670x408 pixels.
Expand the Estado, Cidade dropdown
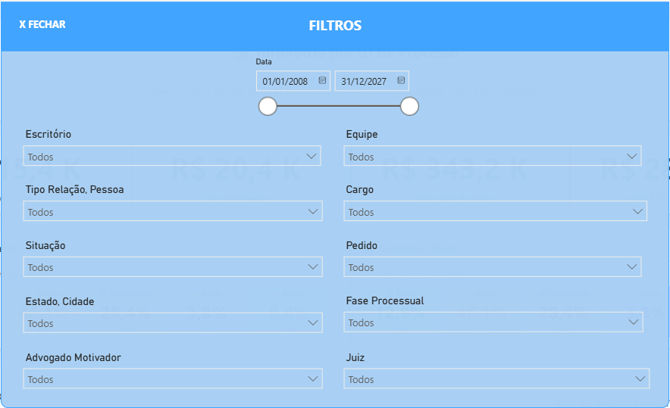[172, 323]
